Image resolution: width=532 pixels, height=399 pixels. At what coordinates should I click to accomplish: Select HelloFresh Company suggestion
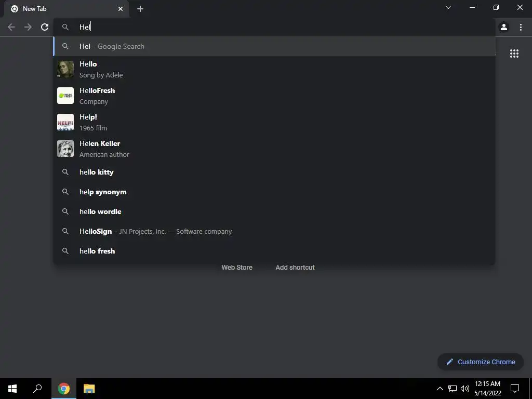tap(274, 96)
